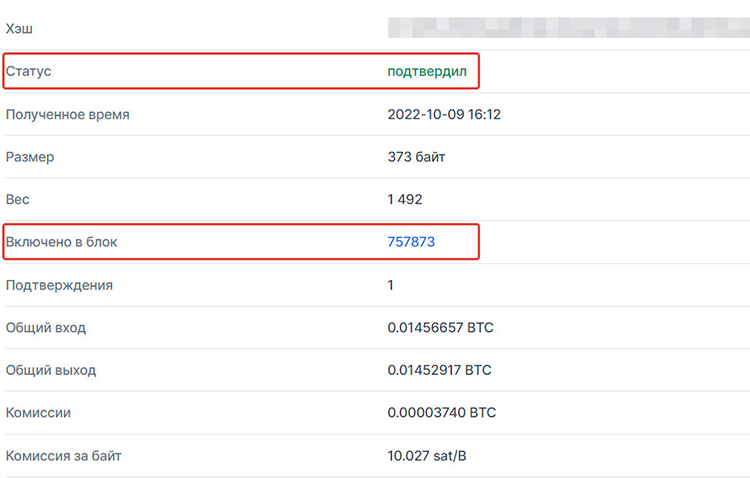Select the confirmations count value 1

click(390, 285)
